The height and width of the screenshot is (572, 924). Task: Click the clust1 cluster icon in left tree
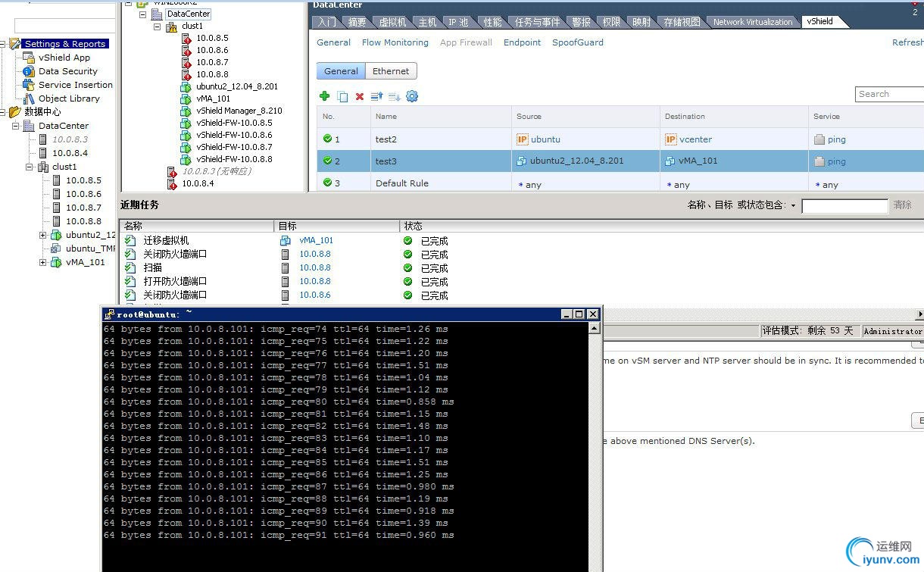pyautogui.click(x=43, y=167)
